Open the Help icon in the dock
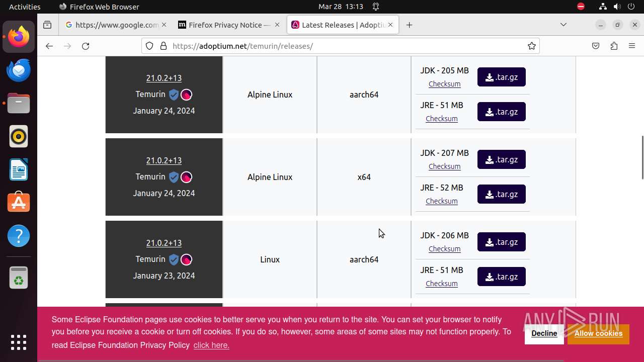Viewport: 644px width, 362px height. pos(19,236)
